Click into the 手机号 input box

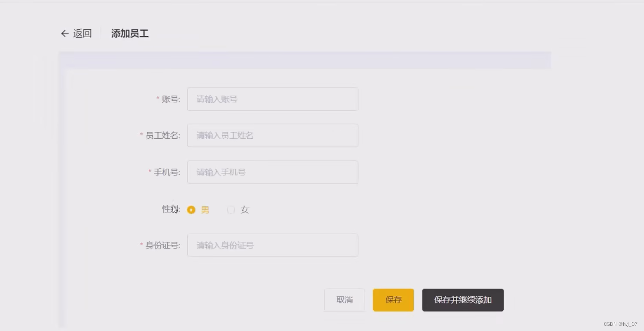[272, 172]
